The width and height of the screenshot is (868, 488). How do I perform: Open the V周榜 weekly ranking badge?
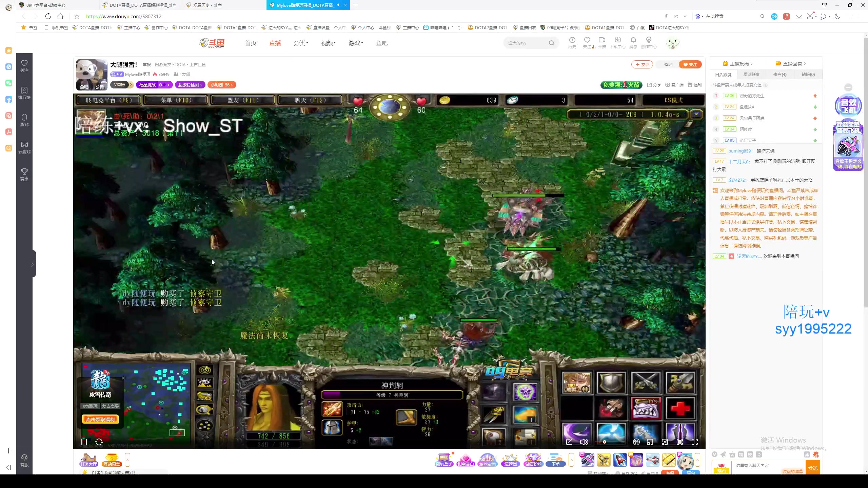[121, 85]
